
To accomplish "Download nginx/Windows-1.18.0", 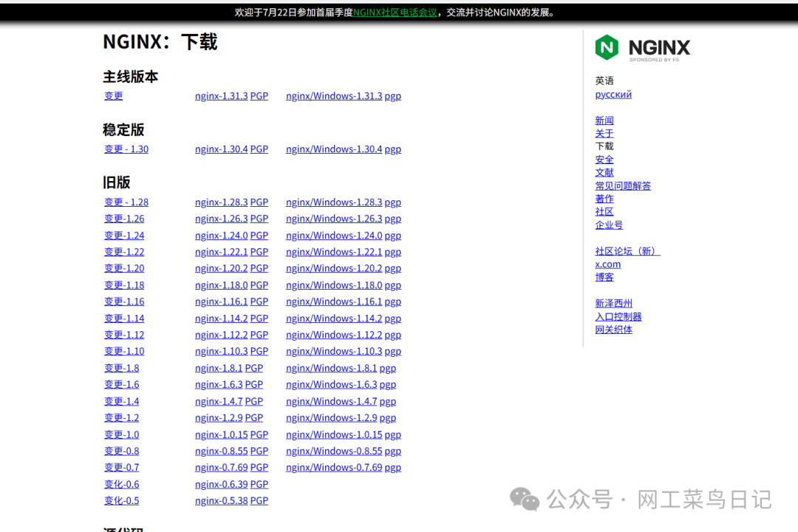I will click(x=334, y=285).
